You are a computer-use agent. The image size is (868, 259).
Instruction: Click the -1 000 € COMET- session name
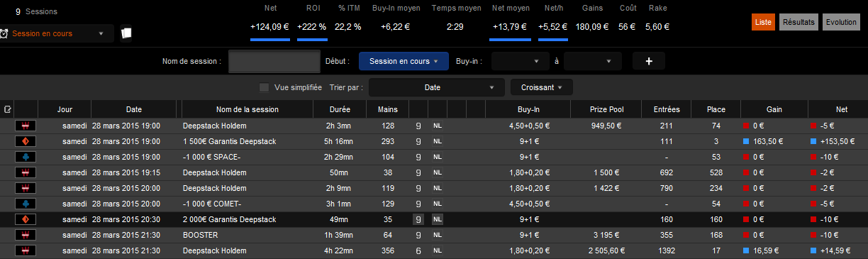pos(212,204)
